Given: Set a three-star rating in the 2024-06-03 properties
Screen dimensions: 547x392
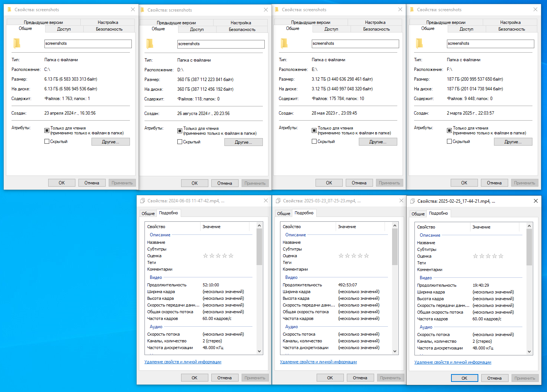Looking at the screenshot, I should click(218, 256).
